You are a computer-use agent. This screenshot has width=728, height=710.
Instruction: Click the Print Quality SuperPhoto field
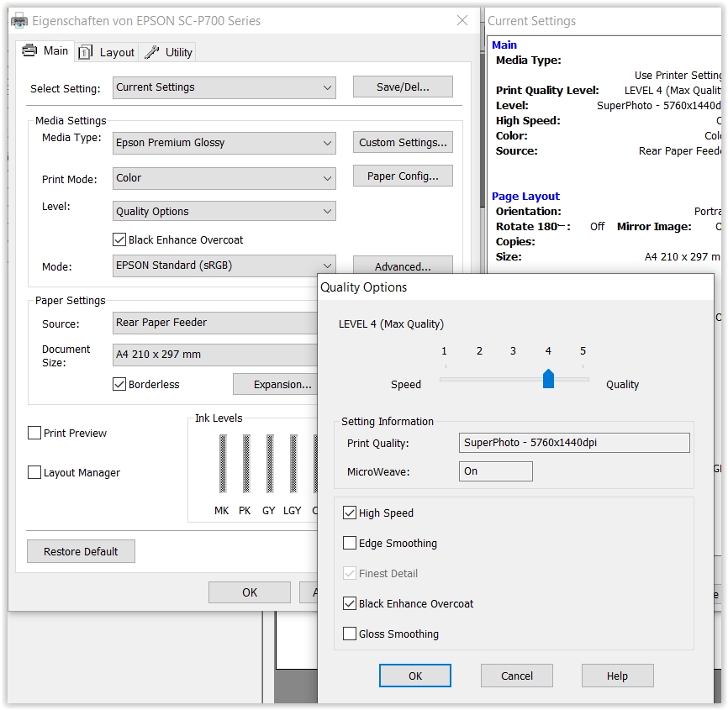pos(574,443)
